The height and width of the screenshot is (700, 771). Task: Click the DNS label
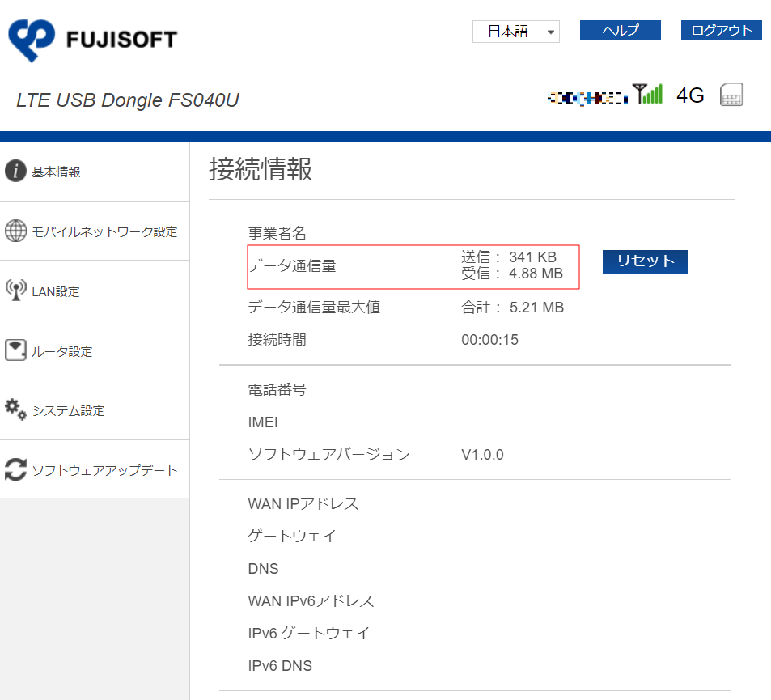263,569
